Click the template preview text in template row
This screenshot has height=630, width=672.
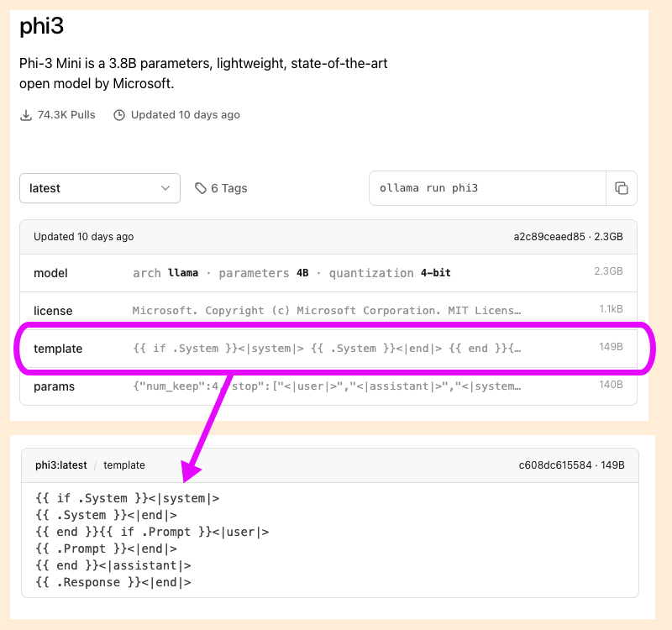pyautogui.click(x=328, y=349)
